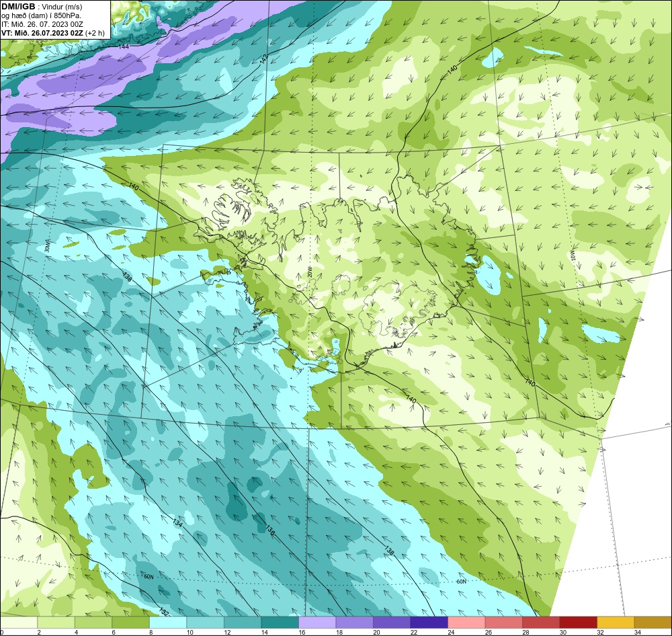Select the 26–28 m/s salmon legend swatch

click(x=503, y=622)
